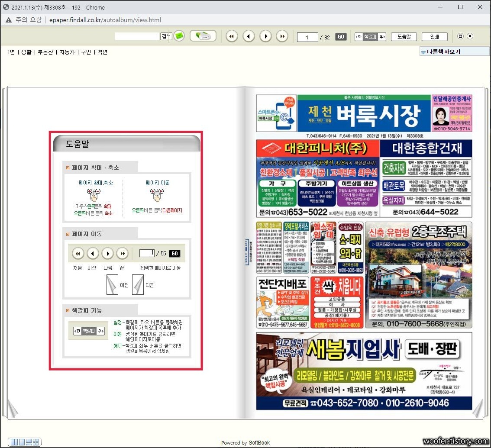
Task: Click the bottom-left page curl to turn the page back
Action: click(13, 408)
